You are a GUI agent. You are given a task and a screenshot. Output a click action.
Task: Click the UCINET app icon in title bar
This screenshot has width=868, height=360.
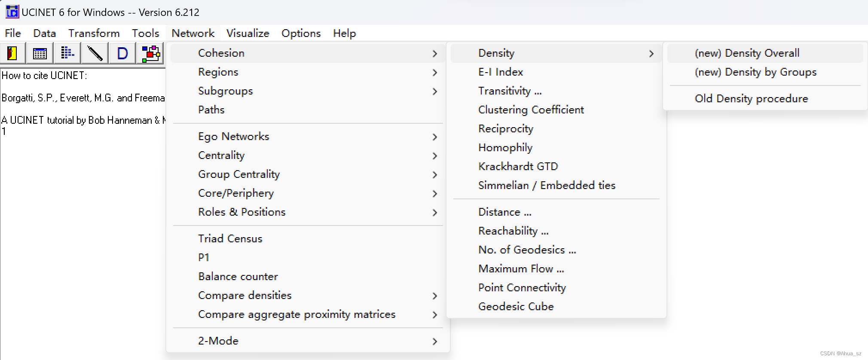[x=12, y=12]
